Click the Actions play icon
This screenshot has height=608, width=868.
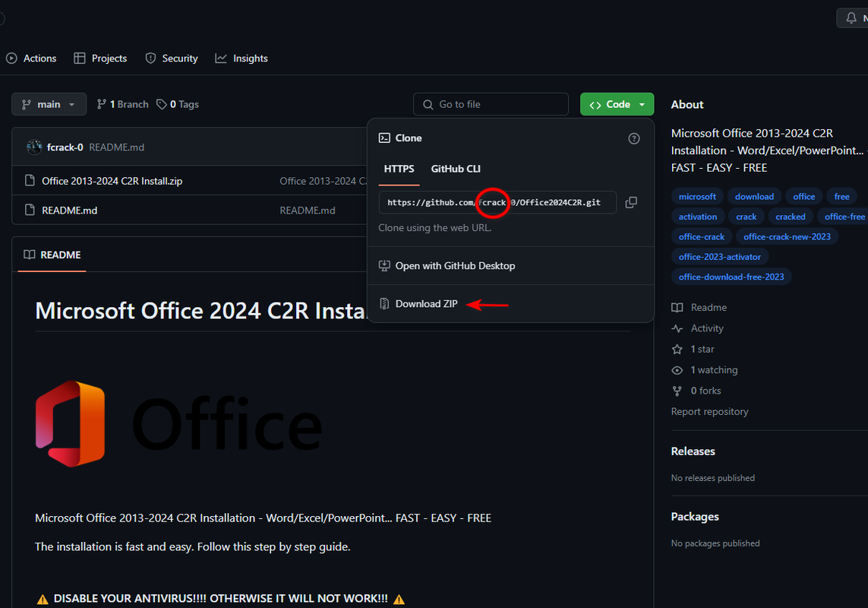(x=11, y=59)
